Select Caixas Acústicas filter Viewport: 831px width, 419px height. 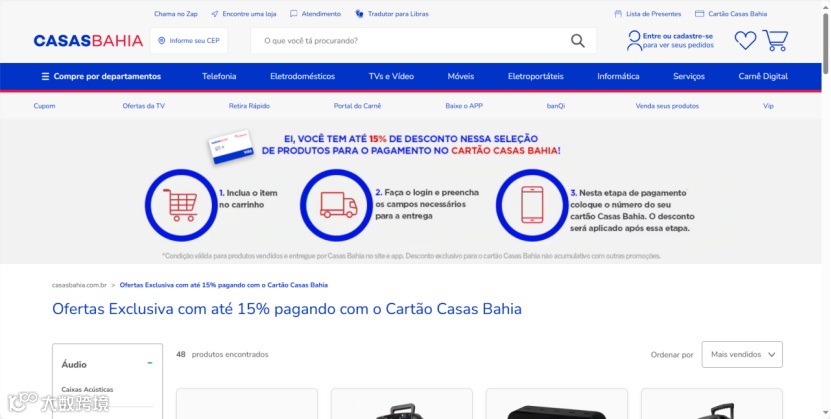87,389
